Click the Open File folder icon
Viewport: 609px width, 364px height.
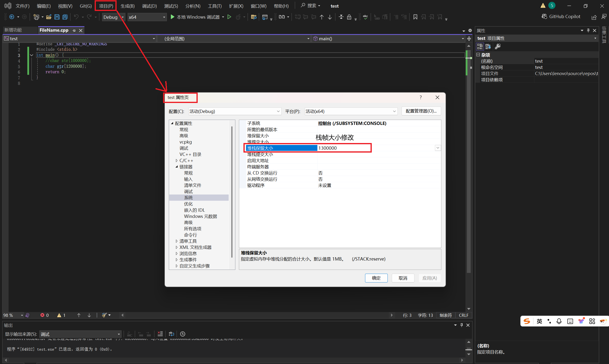(49, 17)
